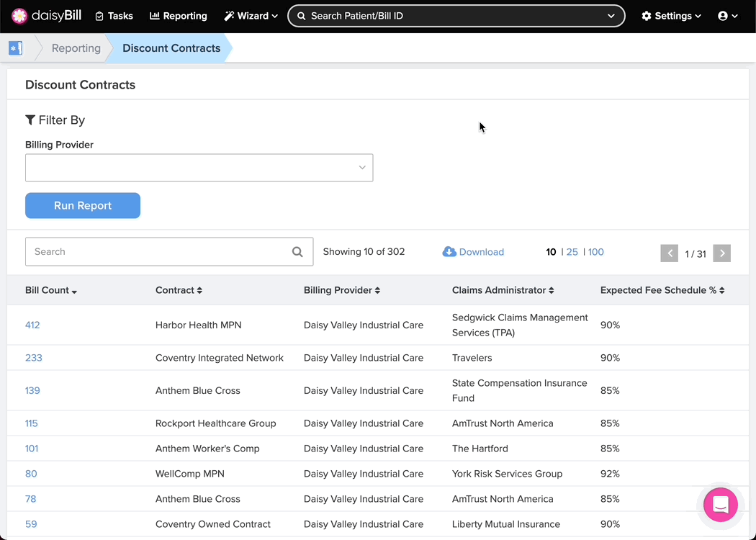
Task: Click State Compensation Insurance Fund cell
Action: [x=519, y=390]
